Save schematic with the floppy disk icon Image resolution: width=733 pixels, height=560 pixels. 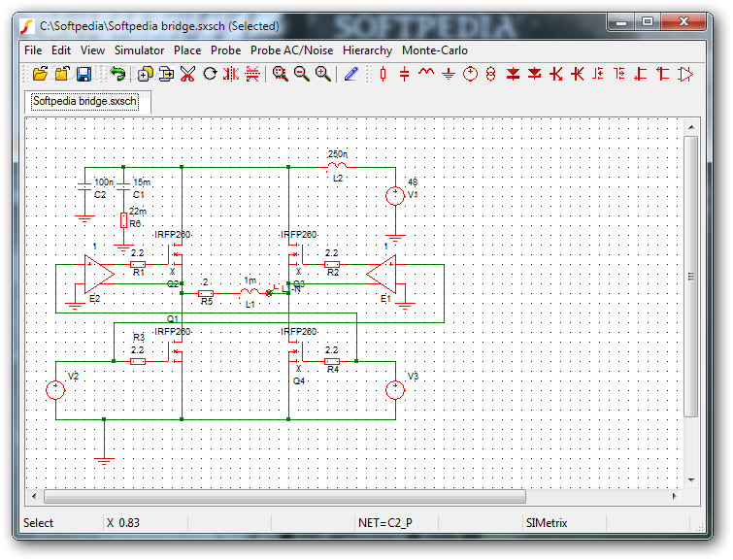point(83,74)
